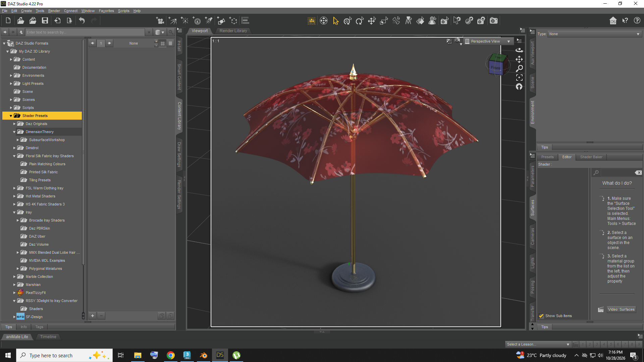The image size is (644, 362).
Task: Create a new point light
Action: (184, 21)
